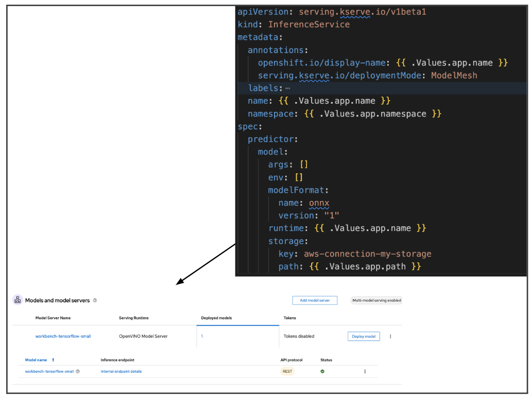Click the Add model server button

click(x=315, y=300)
